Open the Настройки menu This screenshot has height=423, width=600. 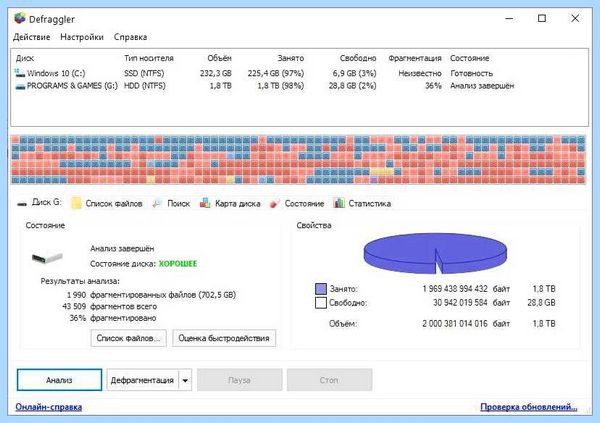coord(82,37)
